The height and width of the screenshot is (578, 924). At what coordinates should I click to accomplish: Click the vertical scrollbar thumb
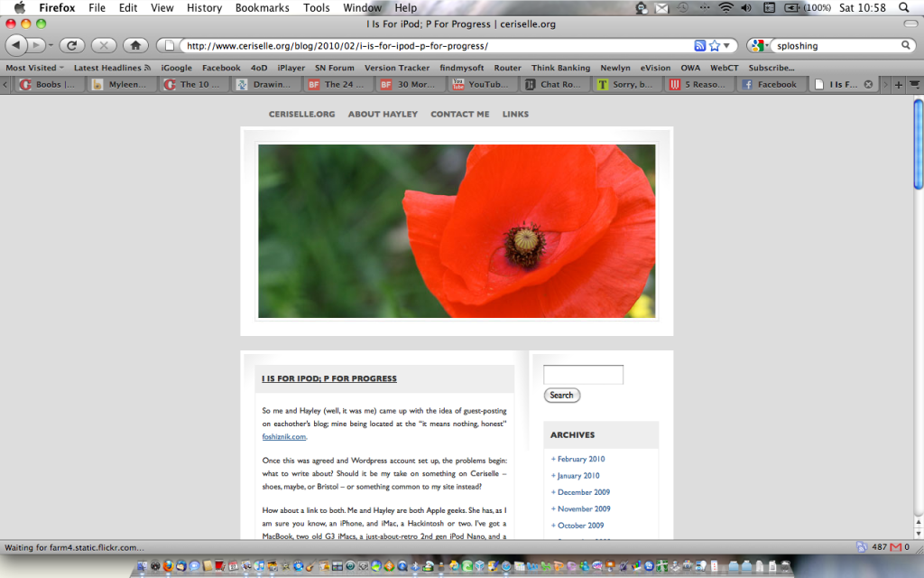click(x=918, y=144)
